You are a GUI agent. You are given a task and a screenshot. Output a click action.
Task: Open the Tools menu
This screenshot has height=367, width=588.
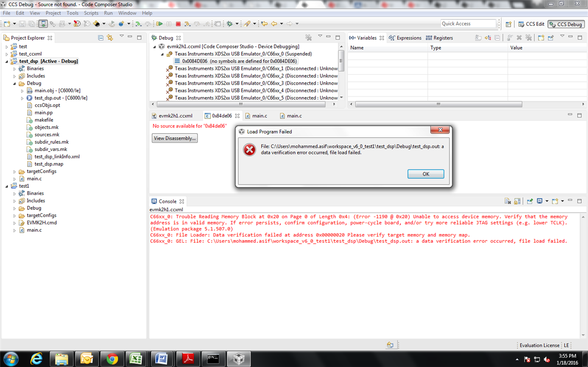pyautogui.click(x=72, y=13)
